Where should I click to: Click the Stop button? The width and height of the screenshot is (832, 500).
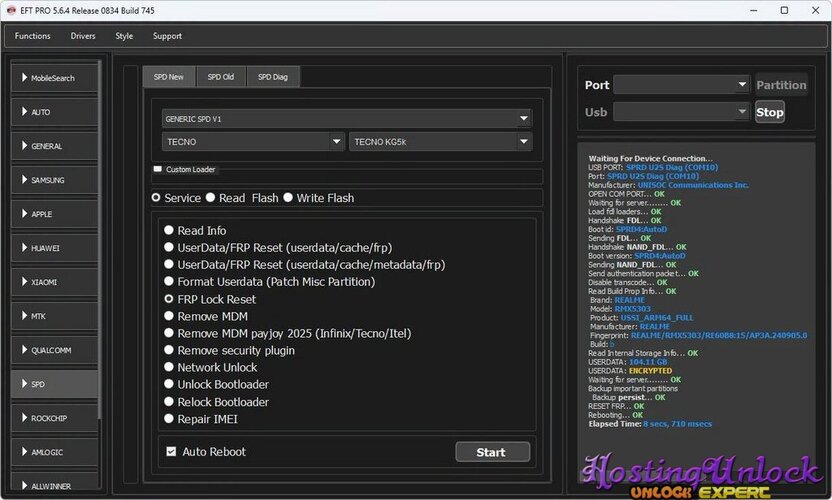coord(769,112)
